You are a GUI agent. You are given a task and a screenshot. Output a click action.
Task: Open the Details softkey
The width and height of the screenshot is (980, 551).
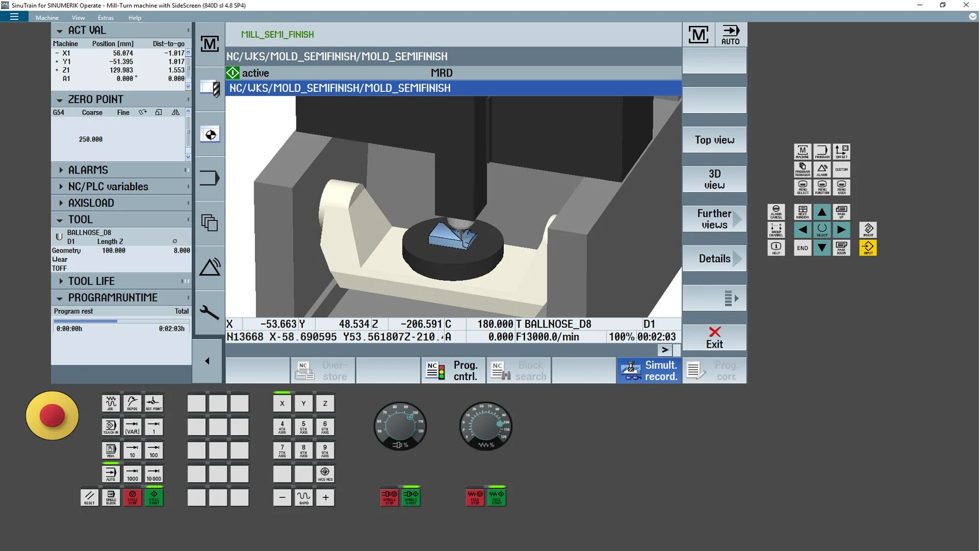pos(714,259)
